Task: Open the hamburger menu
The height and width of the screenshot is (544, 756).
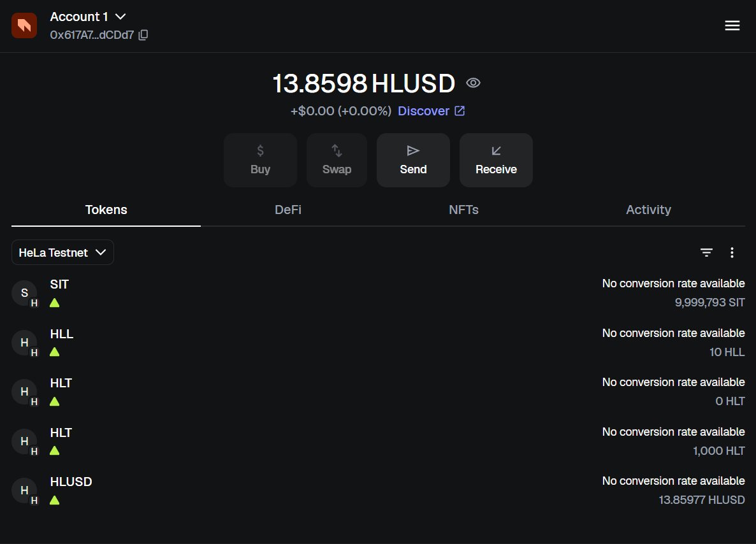Action: click(x=732, y=25)
